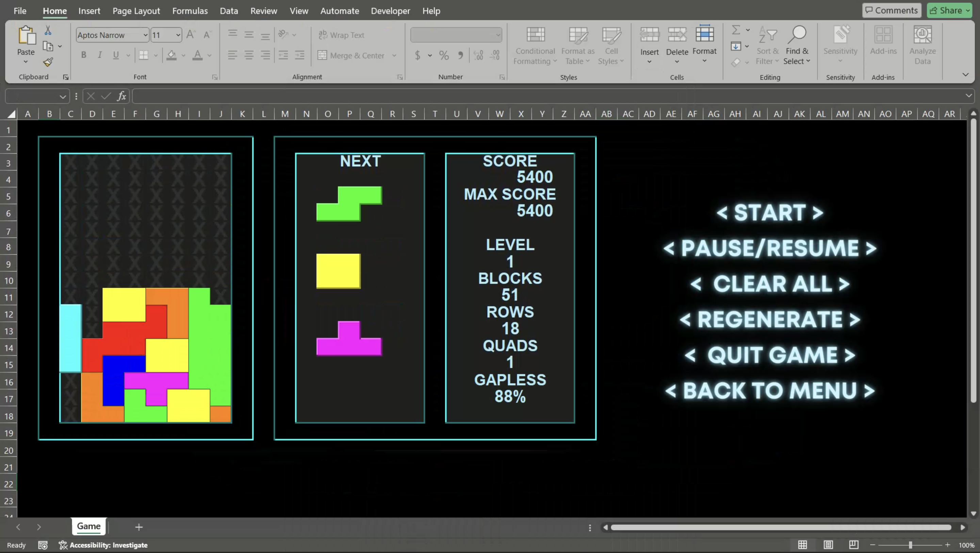Expand the Name Box dropdown
The width and height of the screenshot is (980, 553).
coord(62,97)
